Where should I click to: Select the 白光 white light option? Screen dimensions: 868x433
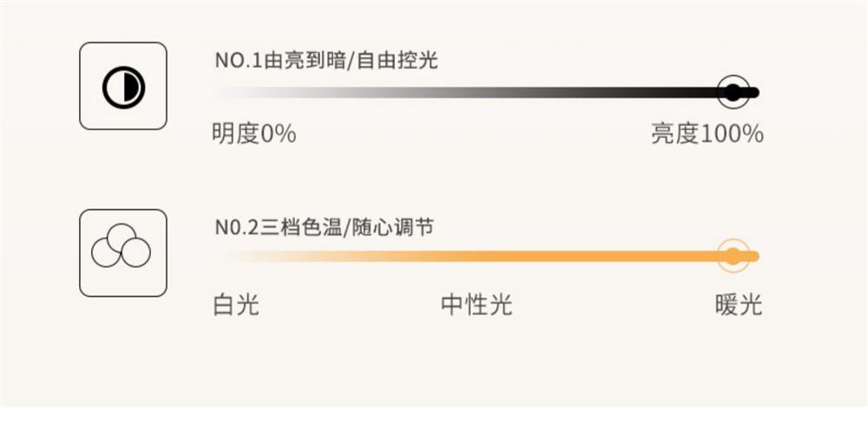(235, 305)
